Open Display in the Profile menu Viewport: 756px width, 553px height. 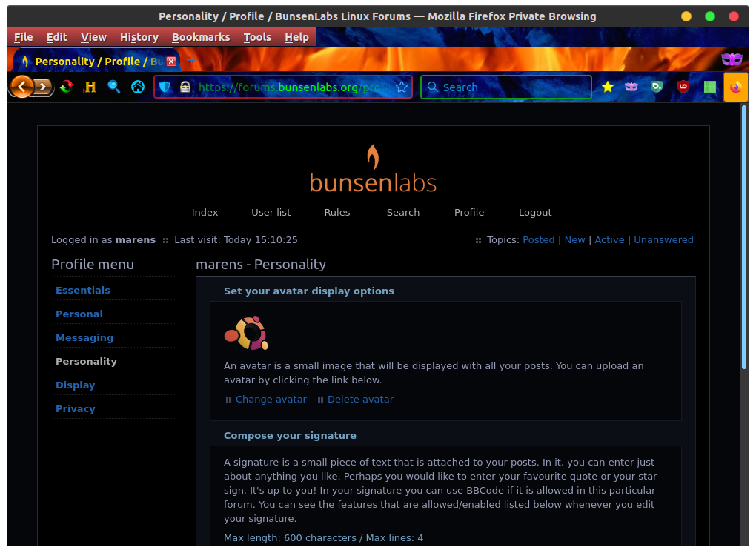coord(75,385)
